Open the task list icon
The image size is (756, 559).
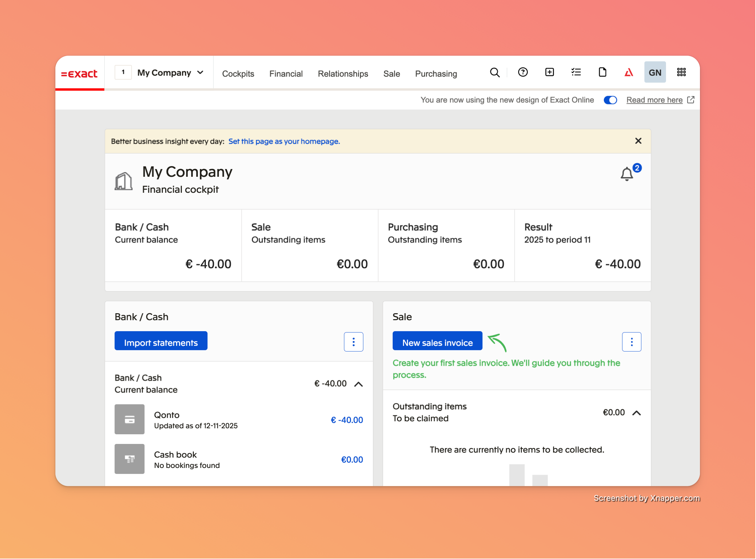coord(576,72)
